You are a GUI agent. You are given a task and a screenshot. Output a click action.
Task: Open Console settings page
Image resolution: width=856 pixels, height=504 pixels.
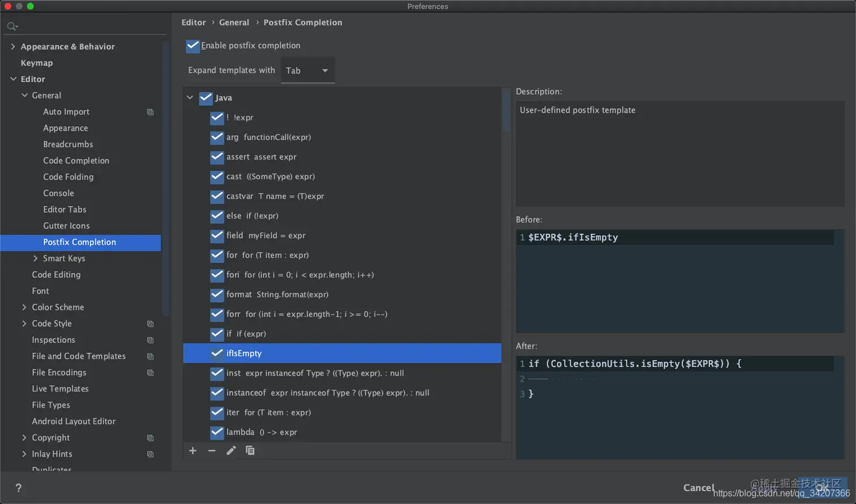pos(58,193)
